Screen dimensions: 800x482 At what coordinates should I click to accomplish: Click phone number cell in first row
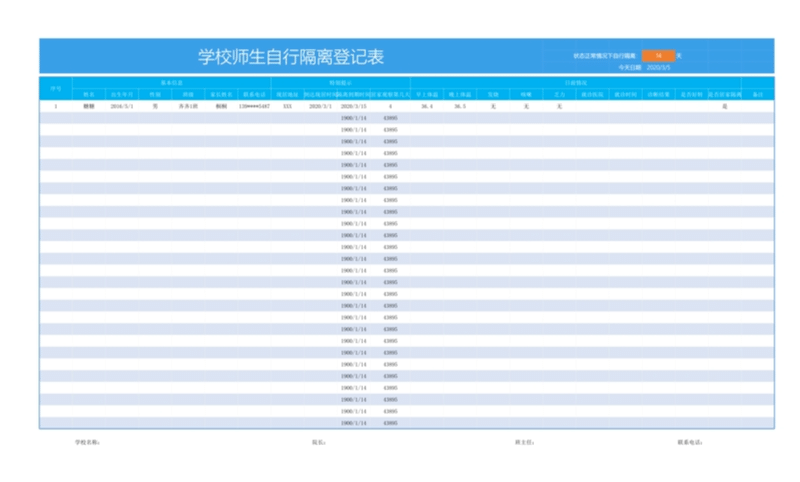click(x=254, y=105)
